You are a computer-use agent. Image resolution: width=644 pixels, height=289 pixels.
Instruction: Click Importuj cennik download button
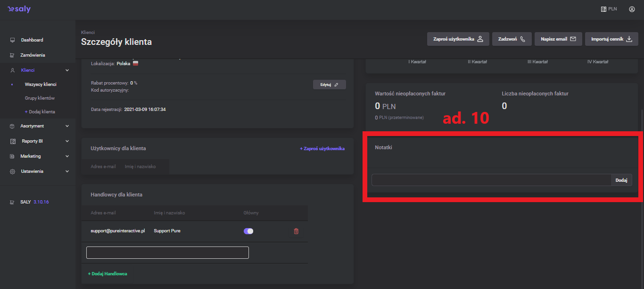point(611,39)
